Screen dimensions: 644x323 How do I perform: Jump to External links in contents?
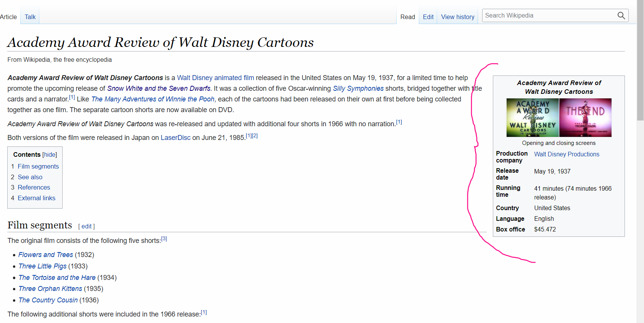pos(37,198)
